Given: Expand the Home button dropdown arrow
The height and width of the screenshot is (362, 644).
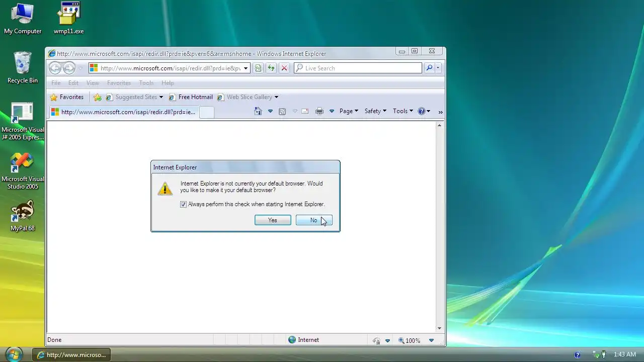Looking at the screenshot, I should (x=270, y=111).
